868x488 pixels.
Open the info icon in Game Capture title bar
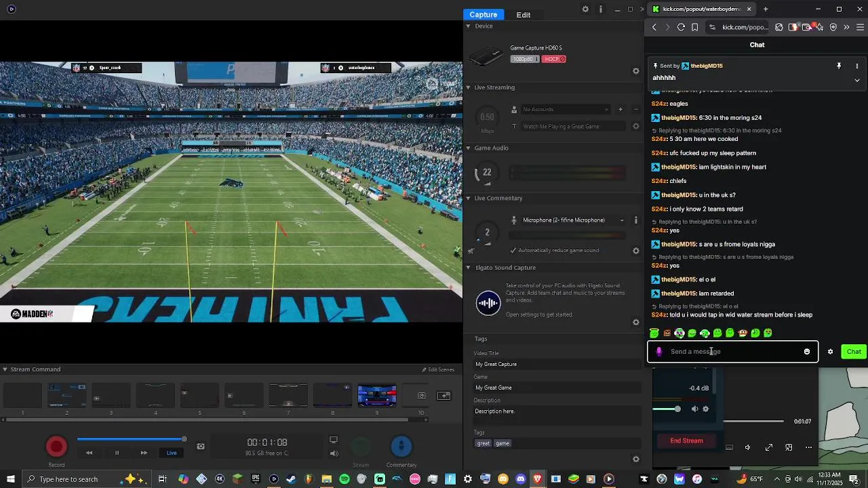click(601, 9)
